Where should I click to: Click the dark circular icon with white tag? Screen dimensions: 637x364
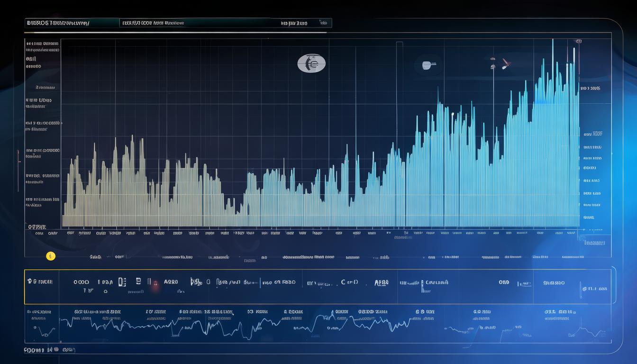(428, 64)
